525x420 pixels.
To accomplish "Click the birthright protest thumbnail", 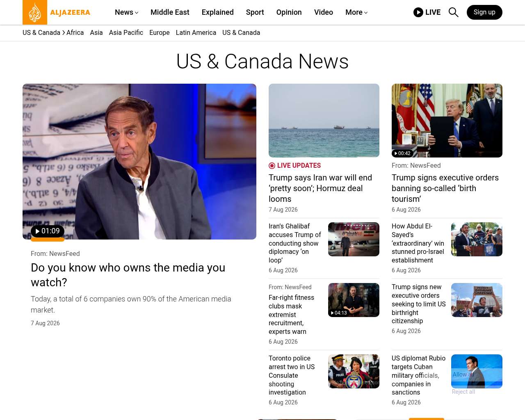I will 477,300.
